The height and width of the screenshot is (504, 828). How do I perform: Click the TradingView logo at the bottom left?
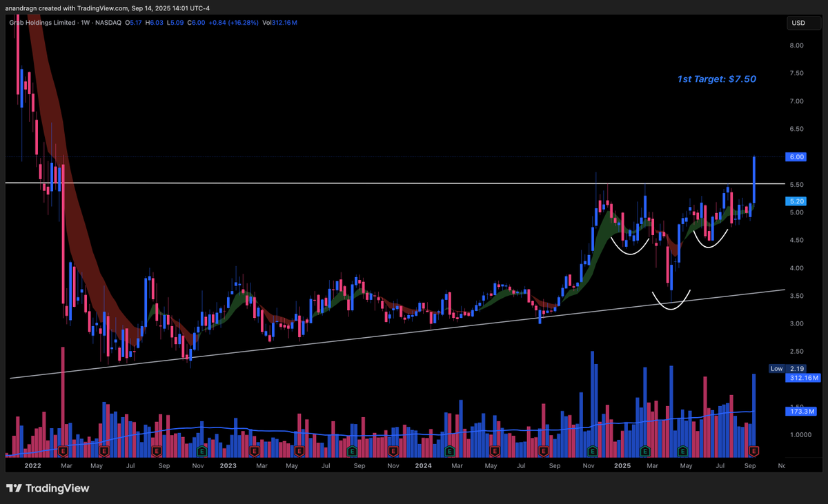48,488
